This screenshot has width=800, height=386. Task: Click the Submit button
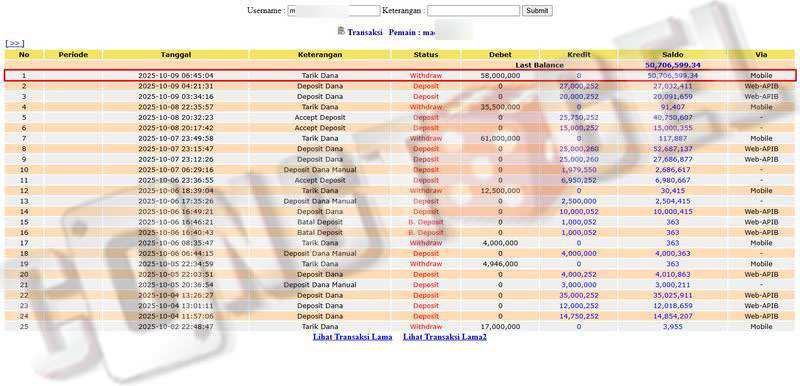[x=537, y=10]
